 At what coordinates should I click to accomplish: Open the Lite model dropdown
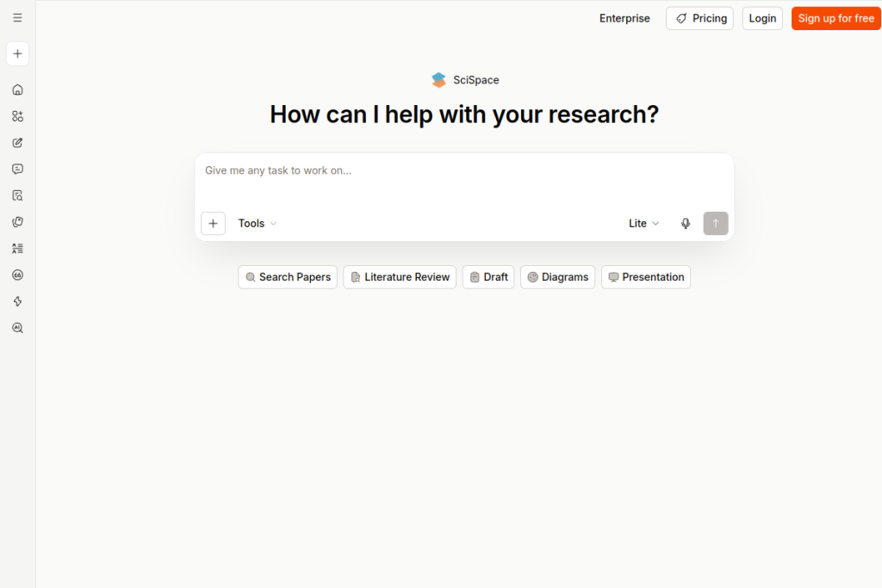pos(643,224)
